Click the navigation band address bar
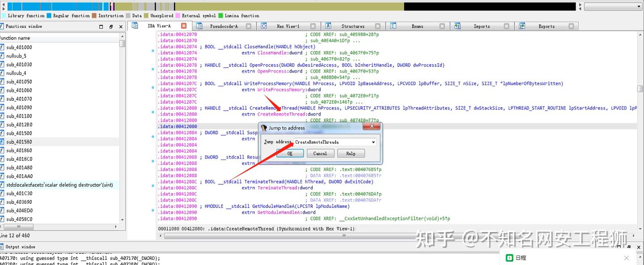This screenshot has height=265, width=644. (x=291, y=6)
